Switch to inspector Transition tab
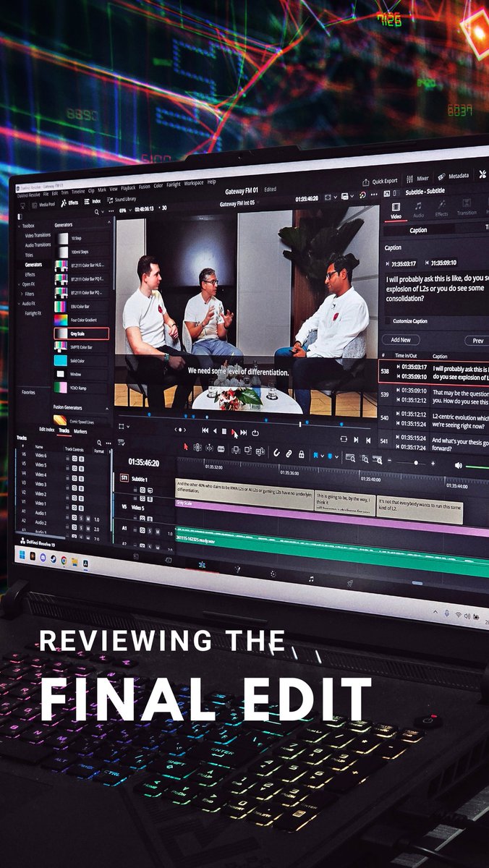The width and height of the screenshot is (489, 868). point(467,208)
